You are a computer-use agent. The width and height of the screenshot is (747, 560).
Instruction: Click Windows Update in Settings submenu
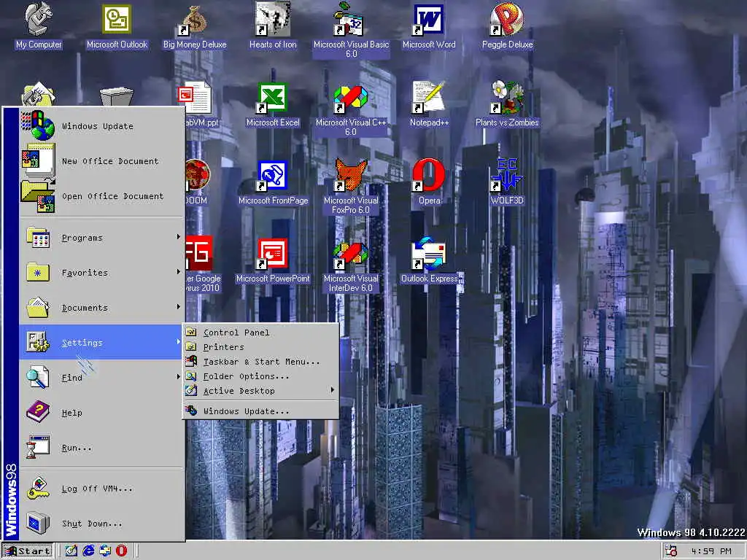pyautogui.click(x=260, y=411)
